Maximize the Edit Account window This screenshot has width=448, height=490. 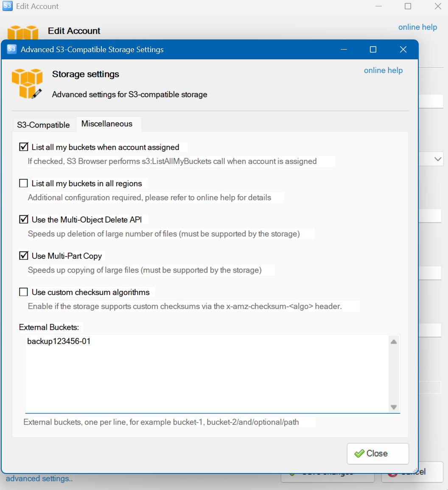tap(408, 6)
